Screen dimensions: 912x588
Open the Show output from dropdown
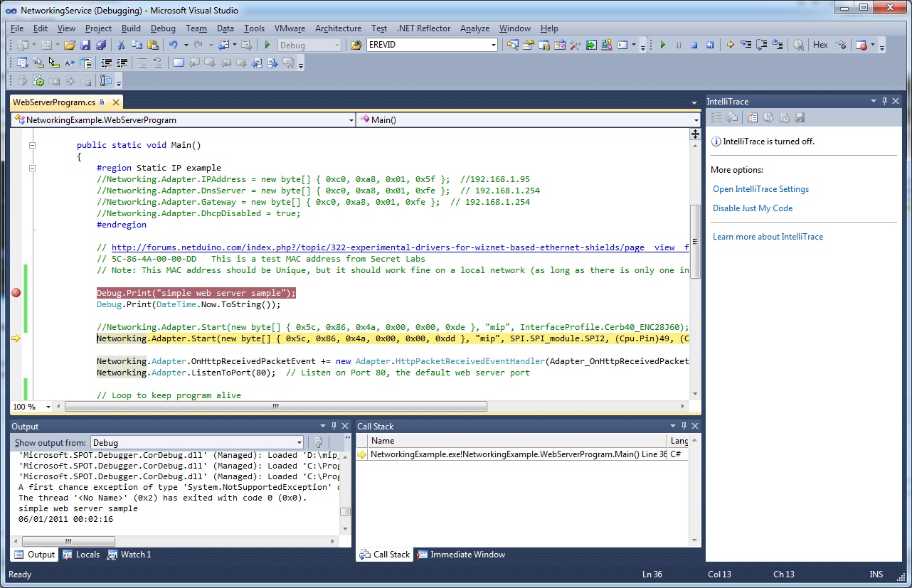click(299, 442)
